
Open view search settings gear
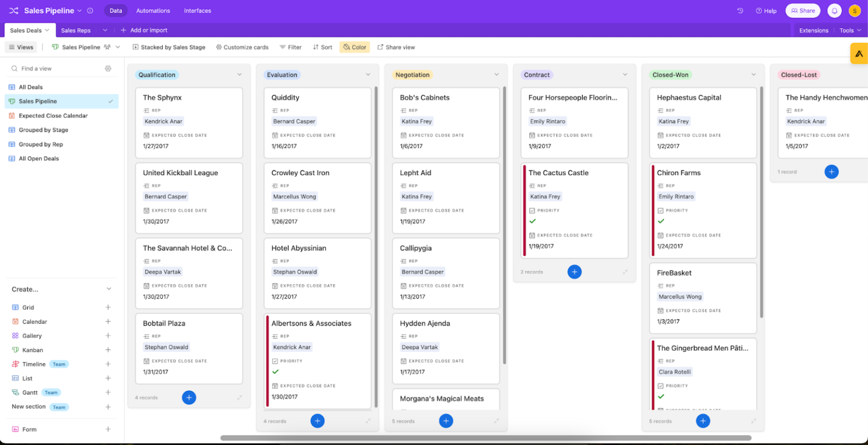coord(108,68)
